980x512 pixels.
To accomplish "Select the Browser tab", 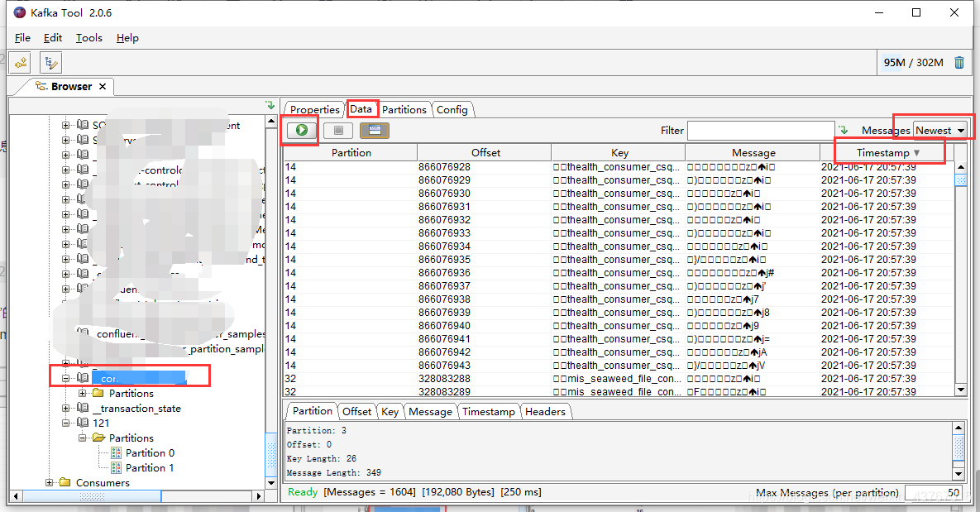I will pos(71,86).
